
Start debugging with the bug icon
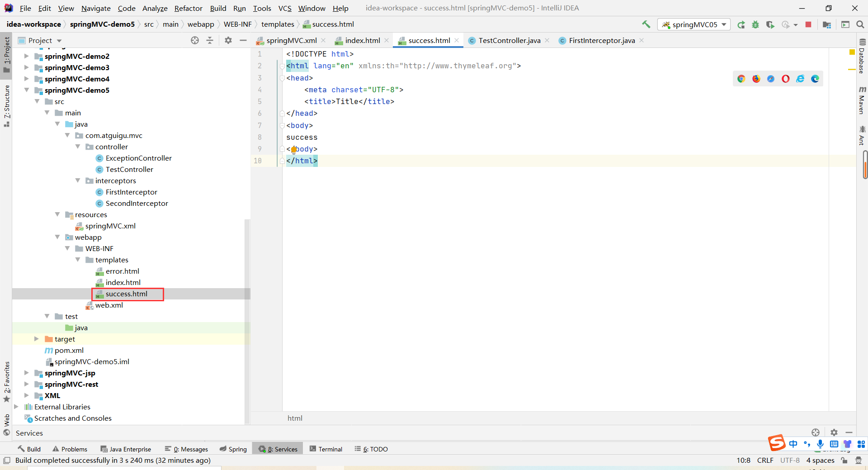click(x=755, y=24)
